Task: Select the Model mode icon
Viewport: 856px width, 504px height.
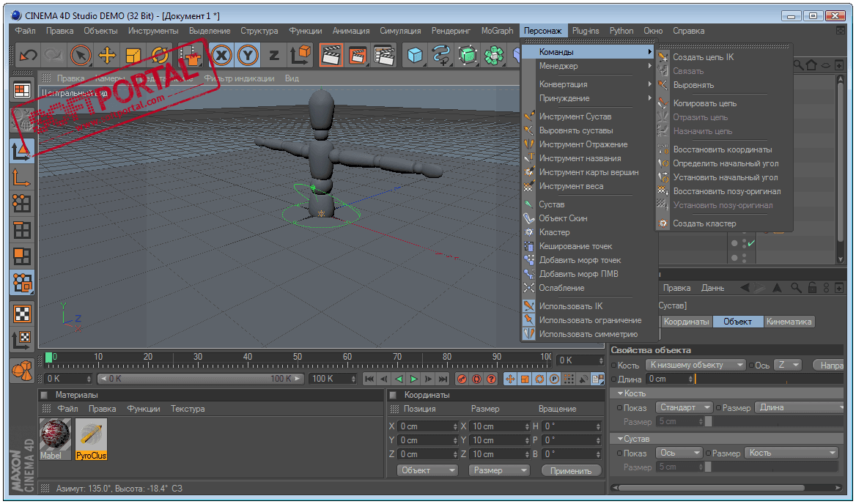Action: [x=22, y=151]
